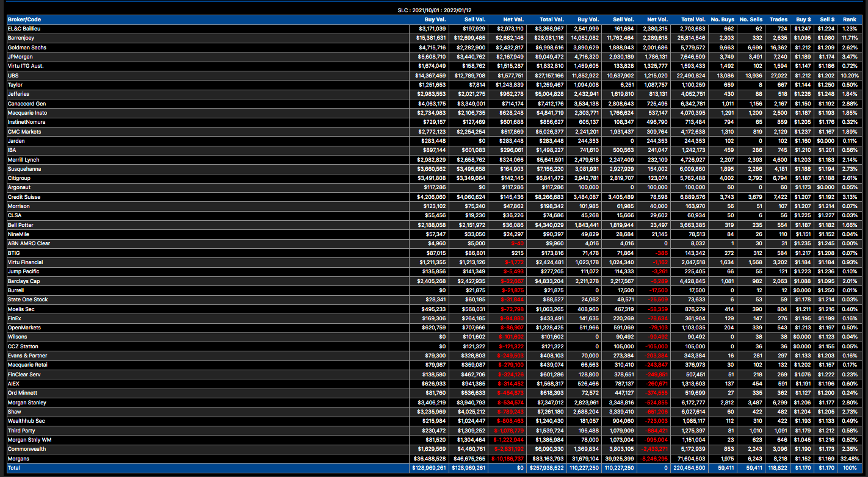Select the Moelis Sec broker row

(433, 309)
